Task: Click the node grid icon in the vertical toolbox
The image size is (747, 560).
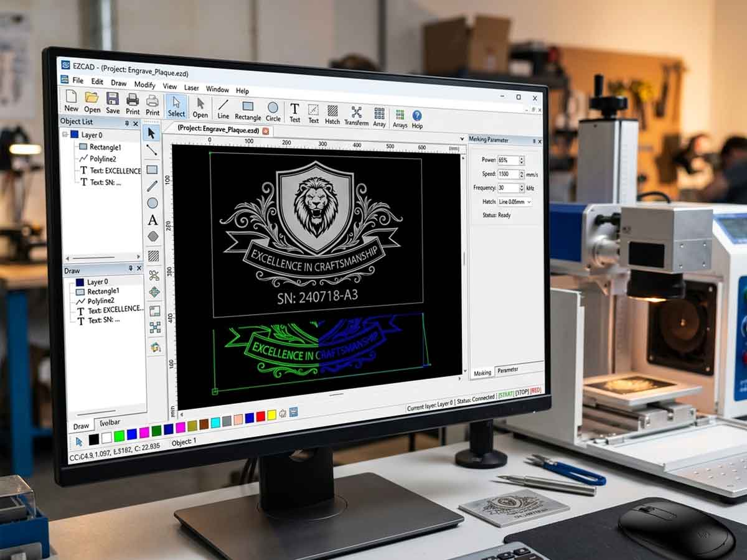Action: click(155, 327)
